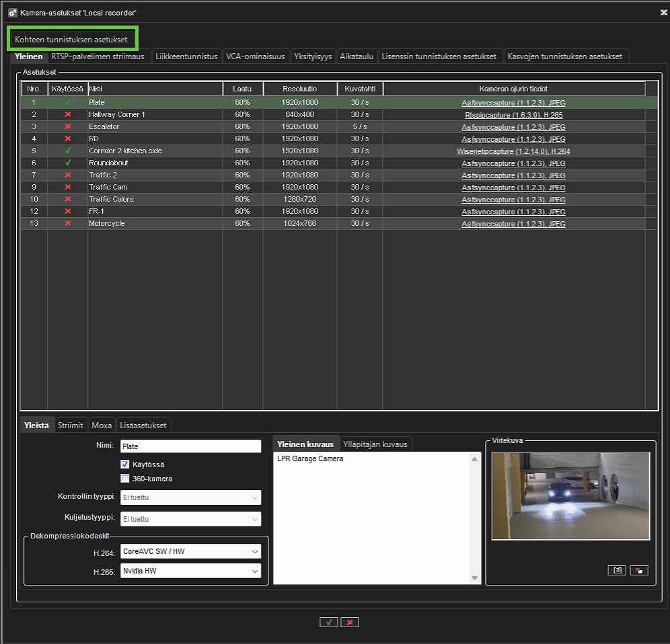The width and height of the screenshot is (670, 644).
Task: Open Wisenetipcapture (1.2.14.0) driver link
Action: coord(513,151)
